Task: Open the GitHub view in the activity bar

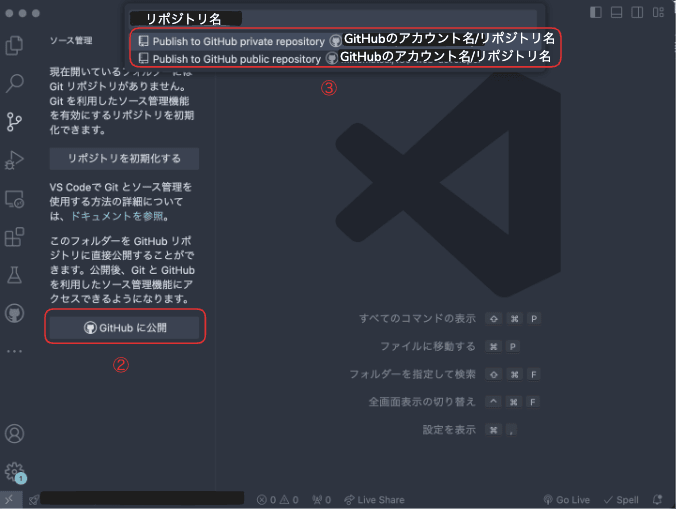Action: pos(14,314)
